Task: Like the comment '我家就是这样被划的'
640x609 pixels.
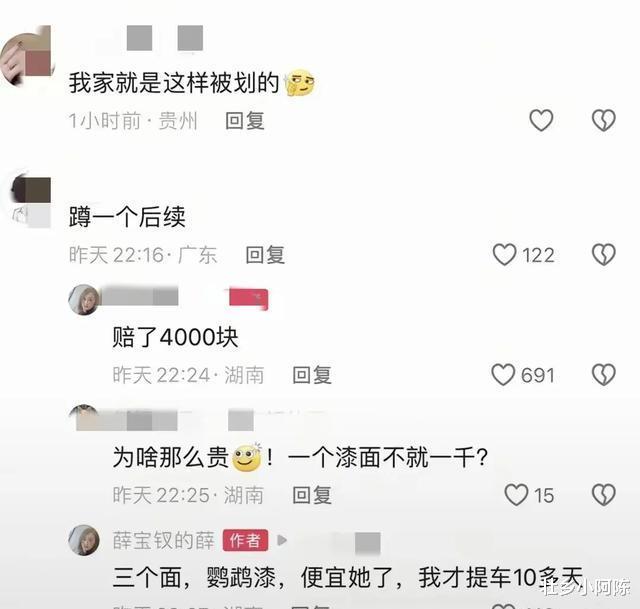Action: tap(541, 120)
